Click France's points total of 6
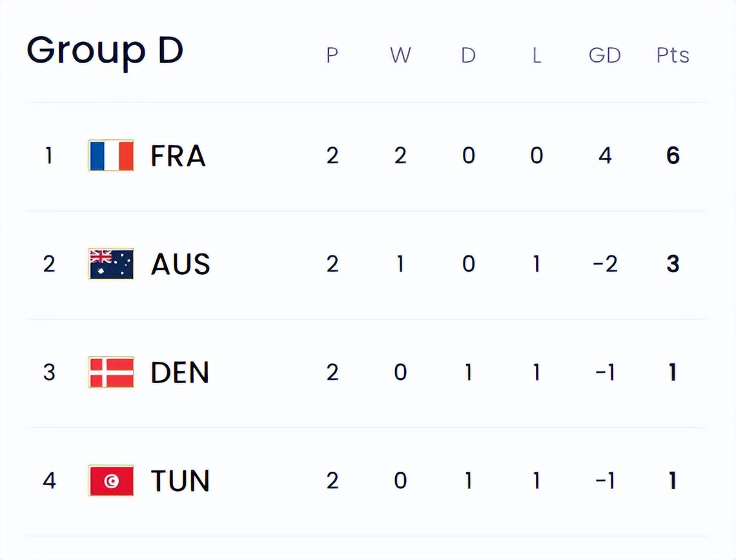 [x=673, y=156]
